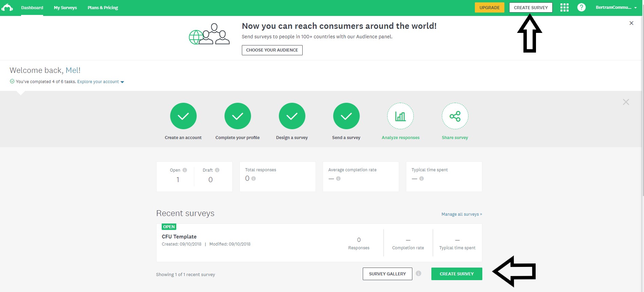Click the Analyze responses chart icon

click(x=400, y=116)
